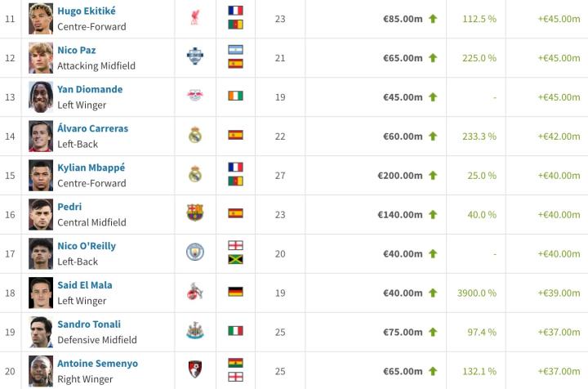
Task: Click Manchester City crest beside Nico O'Reilly
Action: coord(194,253)
